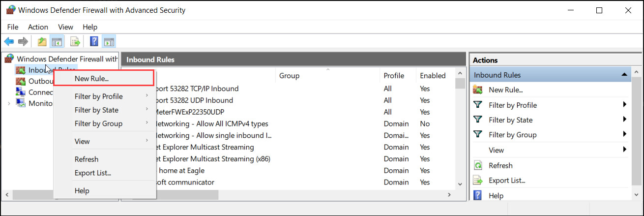The height and width of the screenshot is (216, 644).
Task: Choose New Rule... in the context menu
Action: 91,78
